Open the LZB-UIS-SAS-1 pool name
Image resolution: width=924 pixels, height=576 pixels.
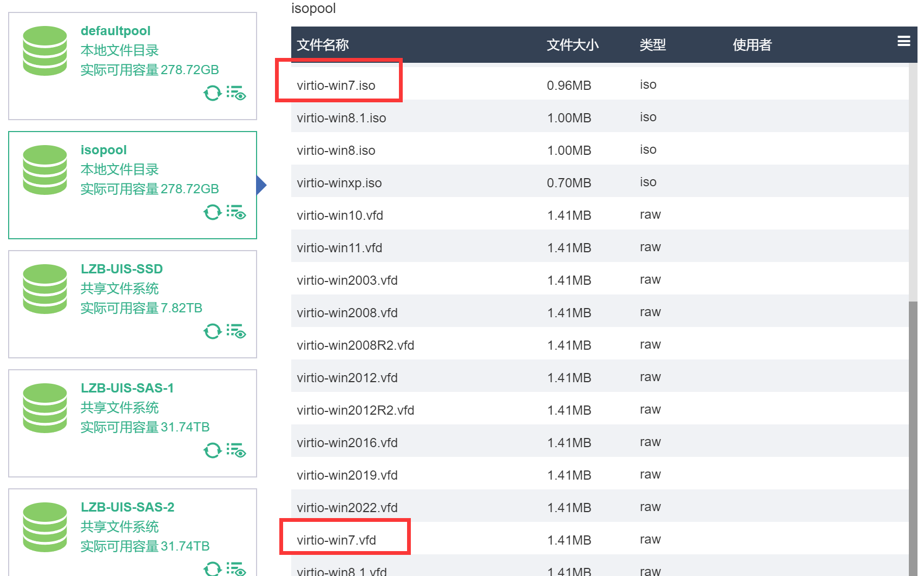click(x=127, y=388)
